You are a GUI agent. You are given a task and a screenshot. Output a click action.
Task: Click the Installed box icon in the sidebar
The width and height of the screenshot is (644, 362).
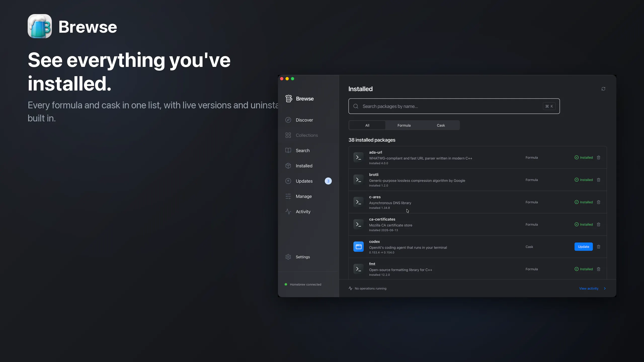coord(288,166)
